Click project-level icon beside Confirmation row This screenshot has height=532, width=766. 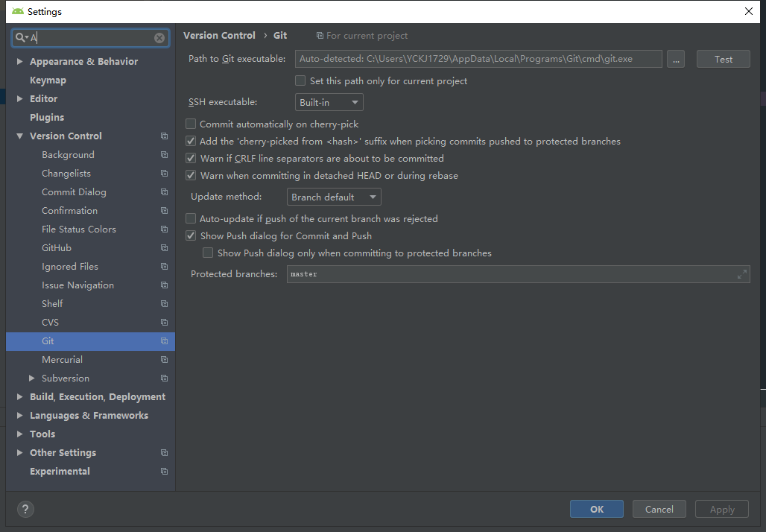tap(164, 211)
